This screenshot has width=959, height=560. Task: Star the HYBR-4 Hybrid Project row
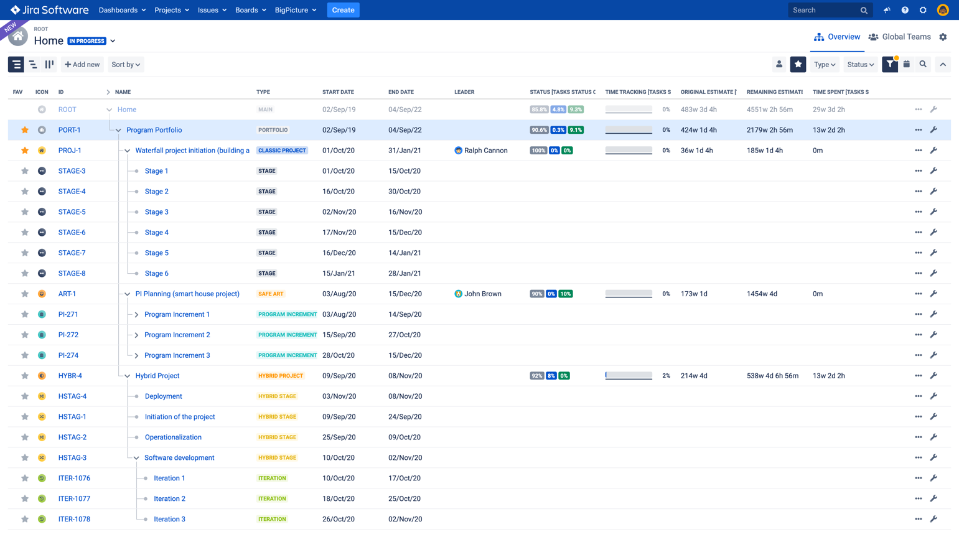(x=24, y=375)
